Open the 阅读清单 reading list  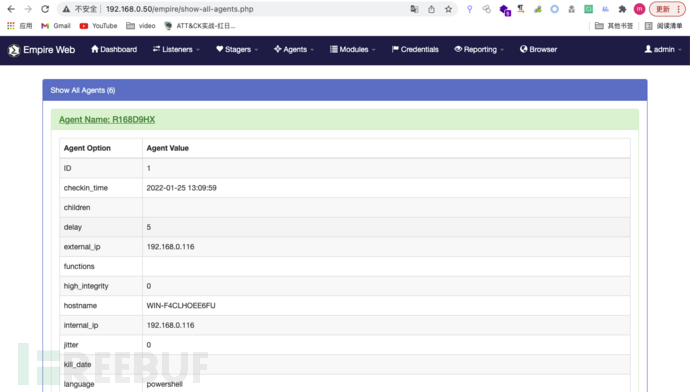(664, 26)
